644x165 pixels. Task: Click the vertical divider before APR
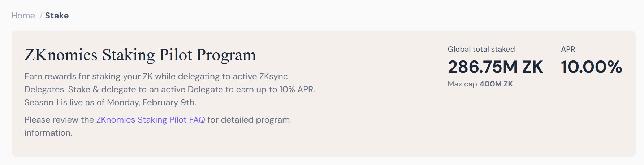point(552,61)
